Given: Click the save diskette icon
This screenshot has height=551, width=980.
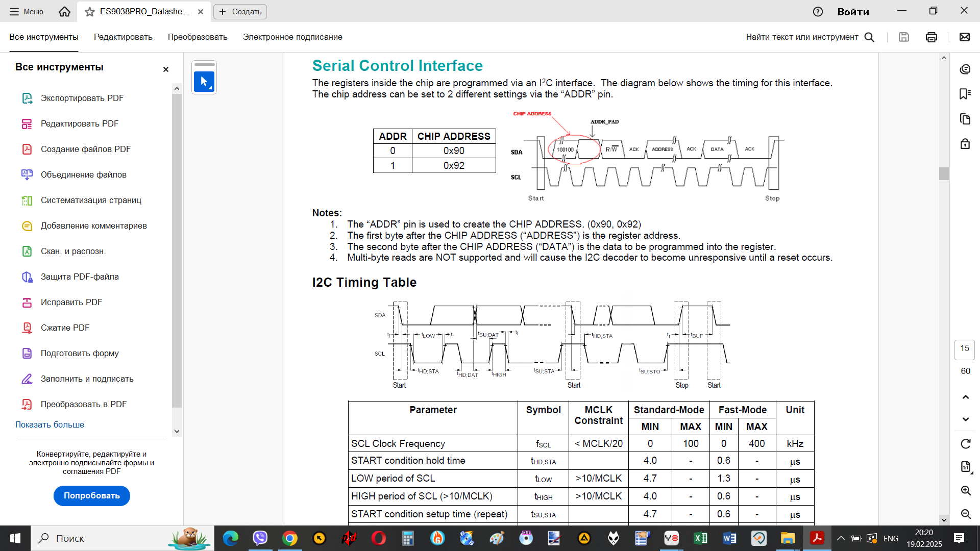Looking at the screenshot, I should (x=904, y=37).
